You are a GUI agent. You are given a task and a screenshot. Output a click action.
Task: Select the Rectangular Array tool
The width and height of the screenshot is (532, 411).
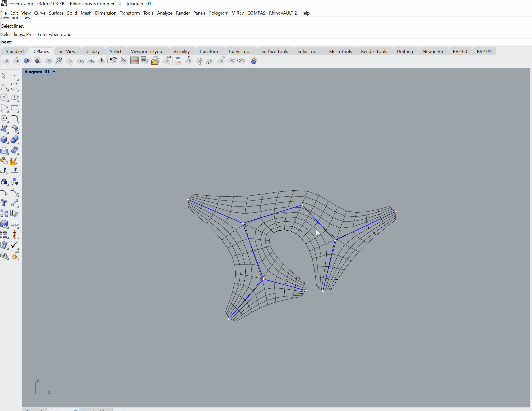[x=4, y=234]
